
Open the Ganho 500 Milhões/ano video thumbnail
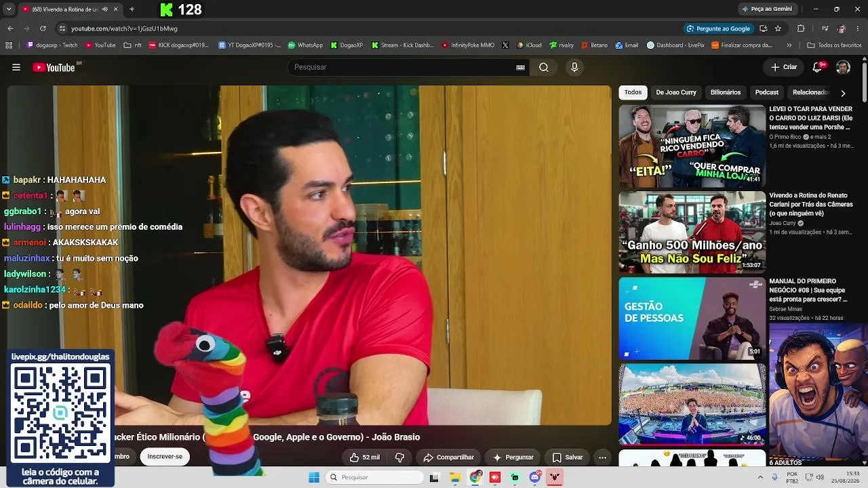(692, 232)
